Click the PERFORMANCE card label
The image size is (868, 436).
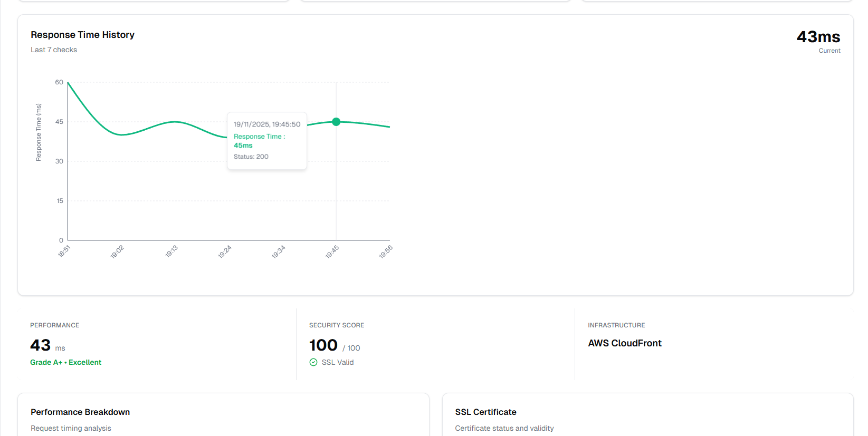tap(55, 325)
